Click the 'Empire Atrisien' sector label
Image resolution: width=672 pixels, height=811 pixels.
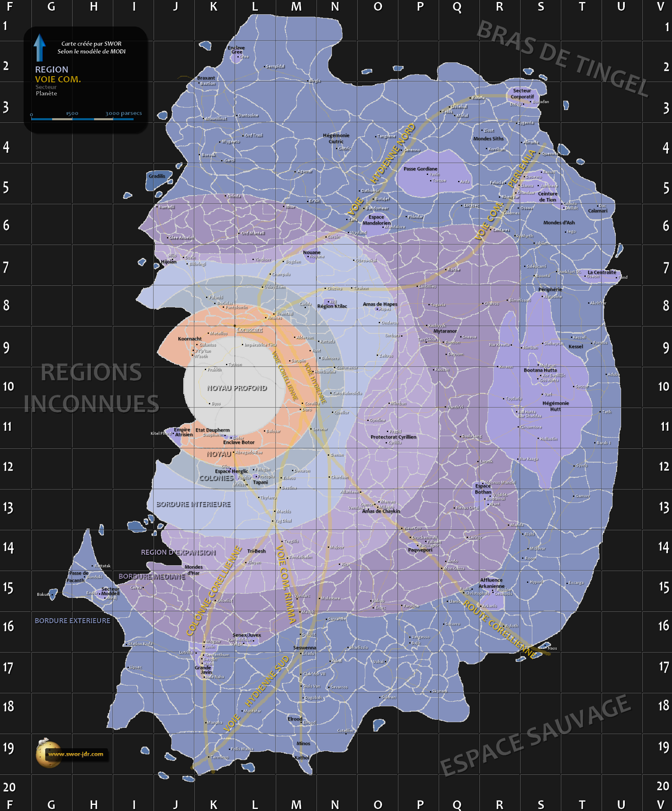click(183, 432)
